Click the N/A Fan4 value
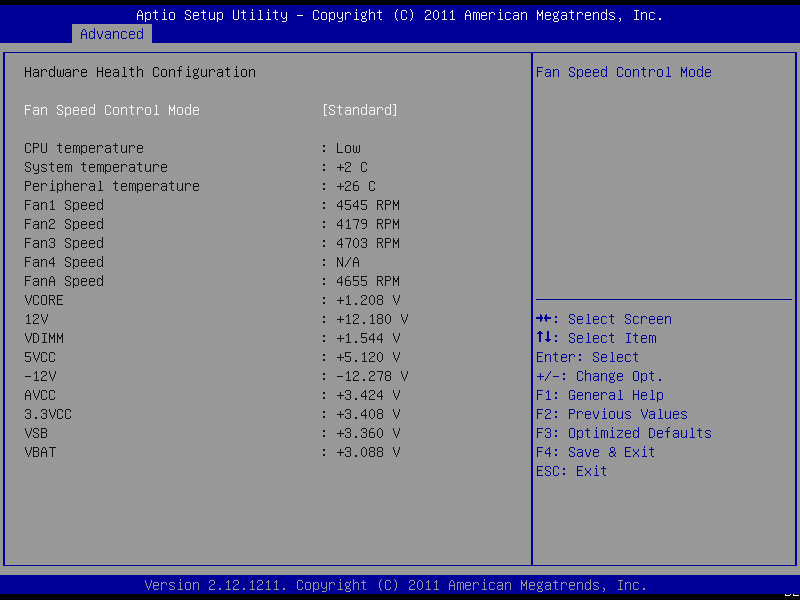This screenshot has height=600, width=800. point(348,262)
